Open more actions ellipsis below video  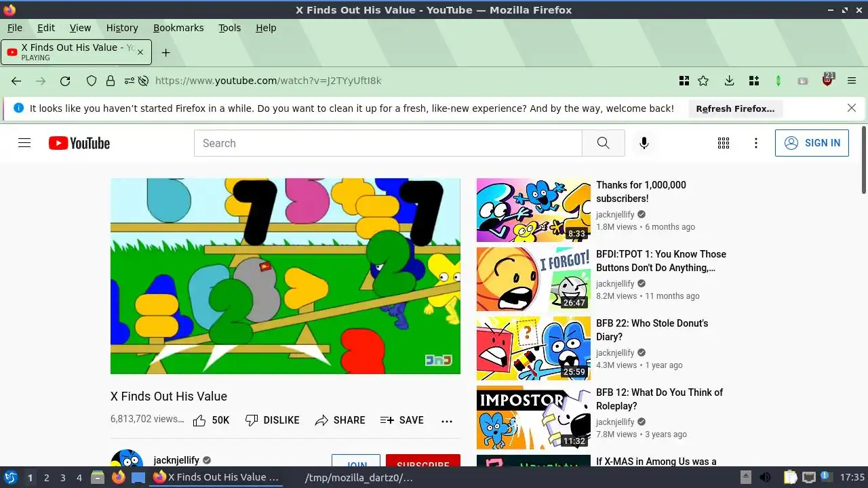[x=447, y=421]
